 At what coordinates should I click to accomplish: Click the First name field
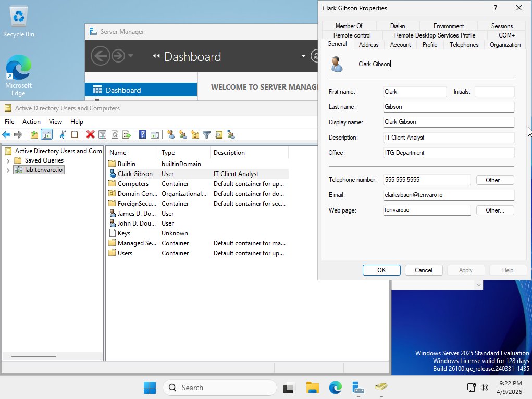pyautogui.click(x=415, y=92)
